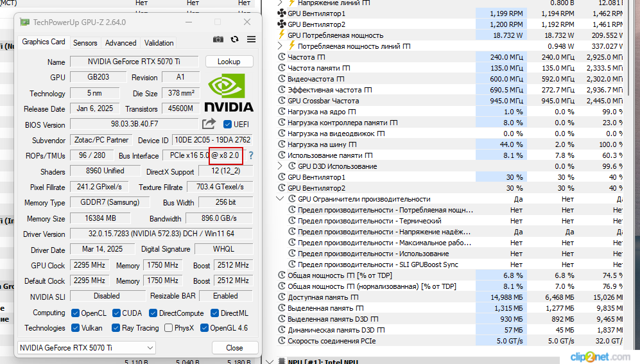
Task: Select Предел производительности - Термический row
Action: tap(449, 221)
